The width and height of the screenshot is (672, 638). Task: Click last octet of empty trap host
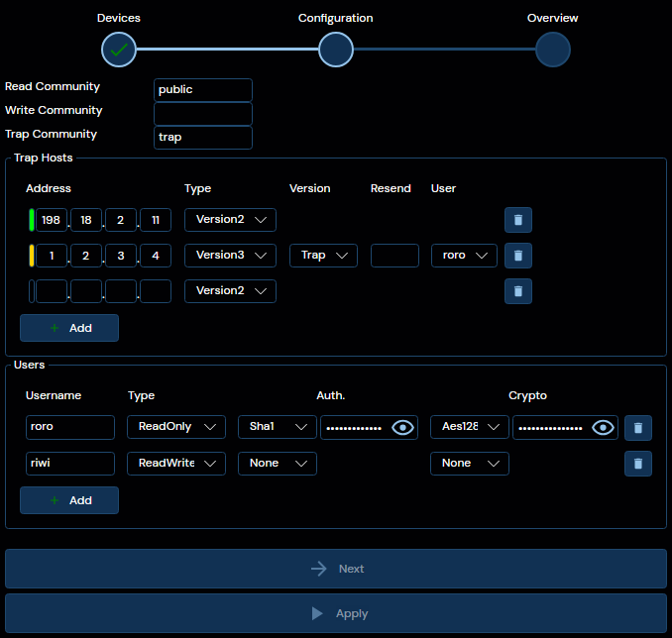[156, 291]
